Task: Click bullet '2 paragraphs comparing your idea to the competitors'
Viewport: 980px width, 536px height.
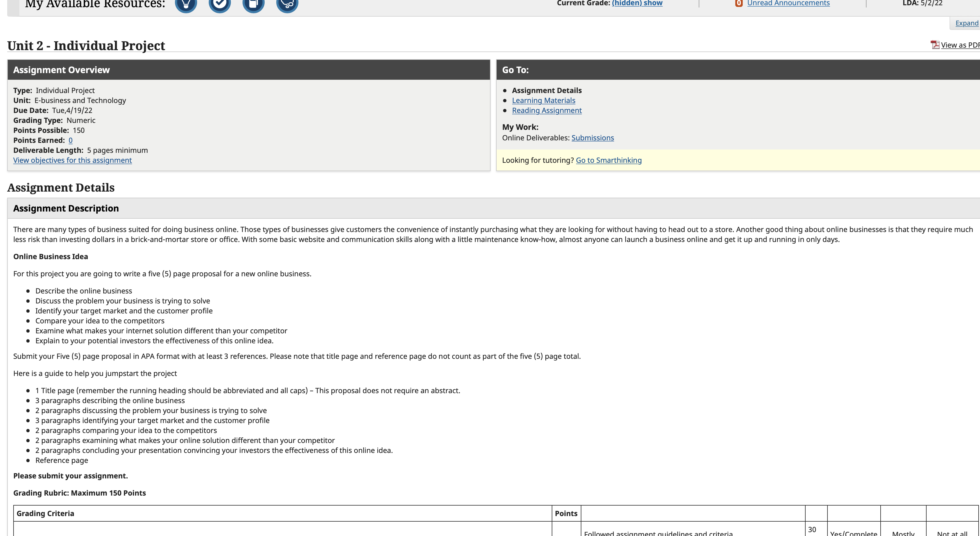Action: (x=126, y=430)
